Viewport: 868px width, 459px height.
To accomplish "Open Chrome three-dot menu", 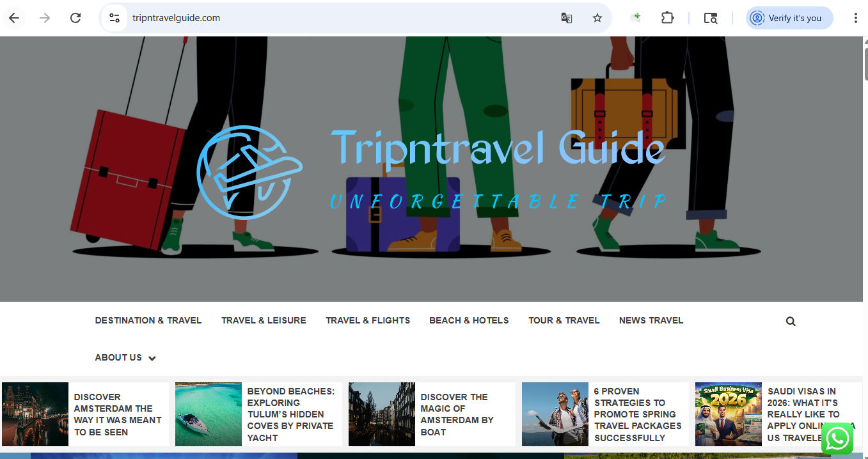I will click(x=855, y=18).
